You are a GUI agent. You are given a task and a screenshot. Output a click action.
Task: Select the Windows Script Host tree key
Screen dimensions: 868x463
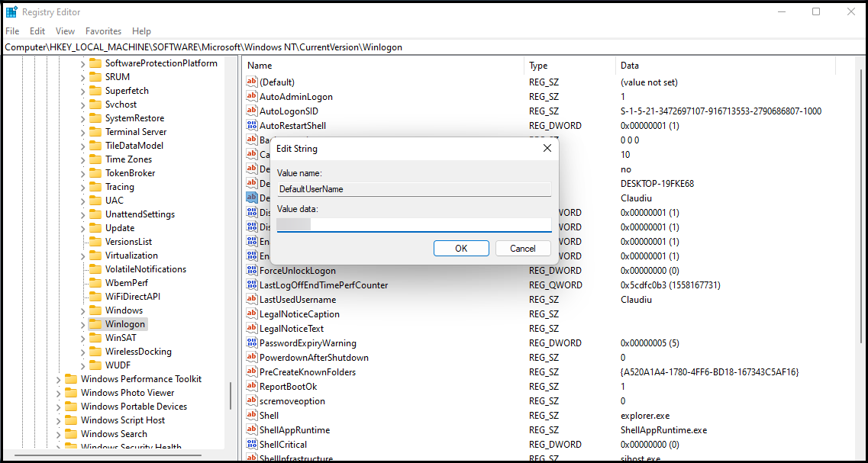pos(123,420)
